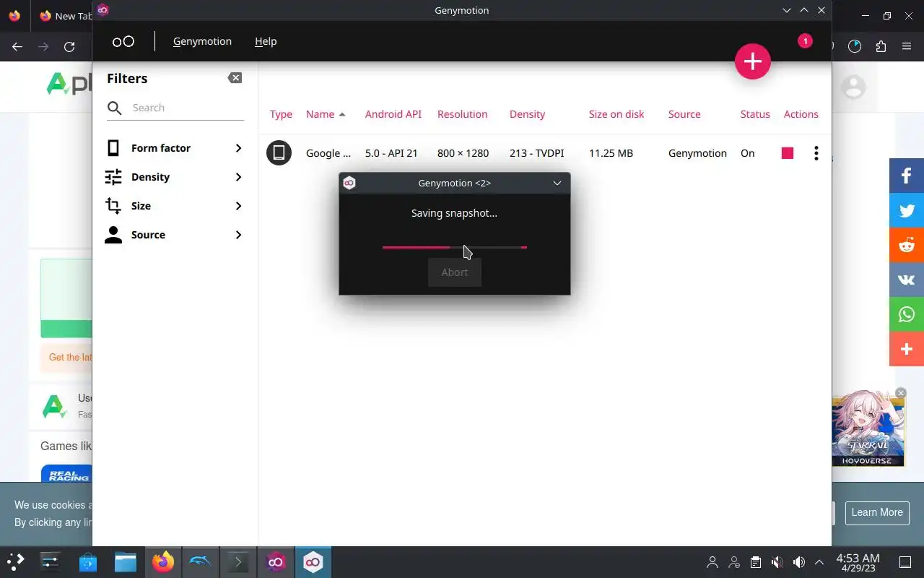Click the 5.0 - API 21 cell

(x=391, y=153)
